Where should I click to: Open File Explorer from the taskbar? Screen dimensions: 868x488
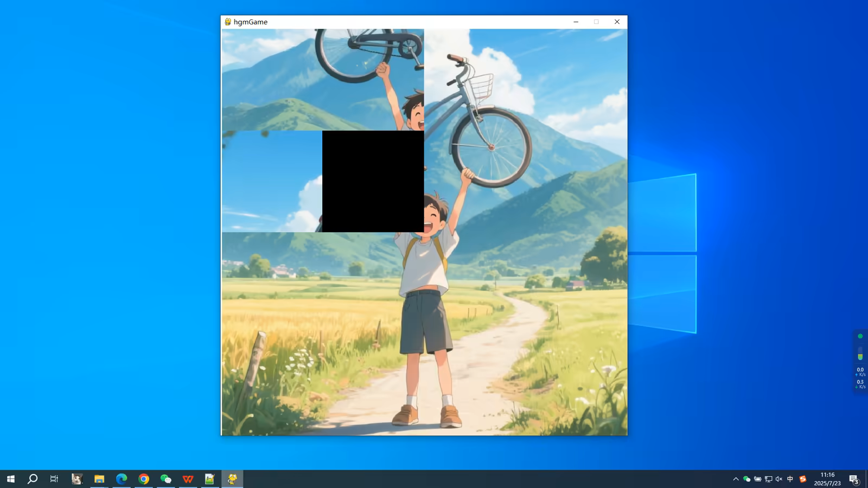(99, 479)
